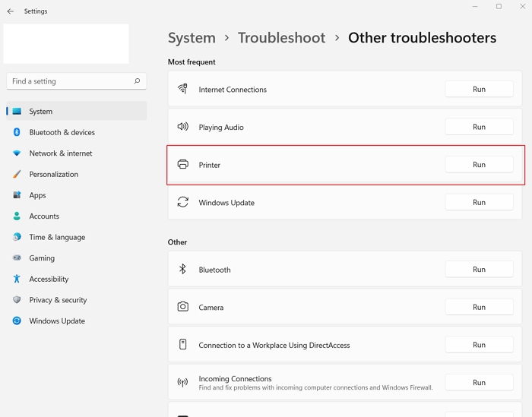
Task: Run the Bluetooth troubleshooter
Action: pyautogui.click(x=479, y=269)
